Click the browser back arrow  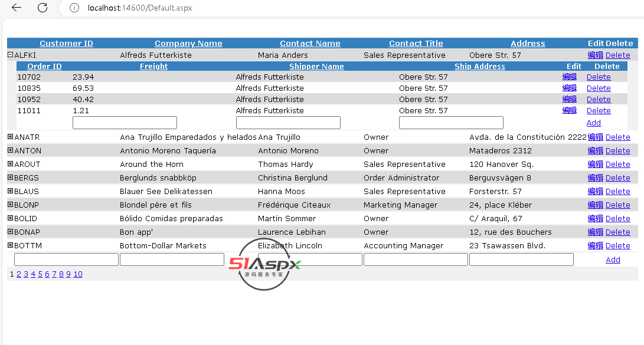pyautogui.click(x=17, y=8)
